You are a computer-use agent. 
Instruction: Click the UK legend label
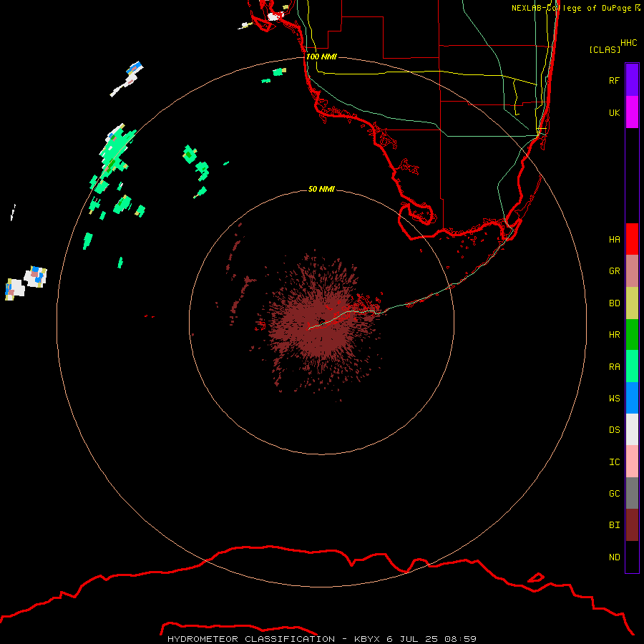click(614, 112)
